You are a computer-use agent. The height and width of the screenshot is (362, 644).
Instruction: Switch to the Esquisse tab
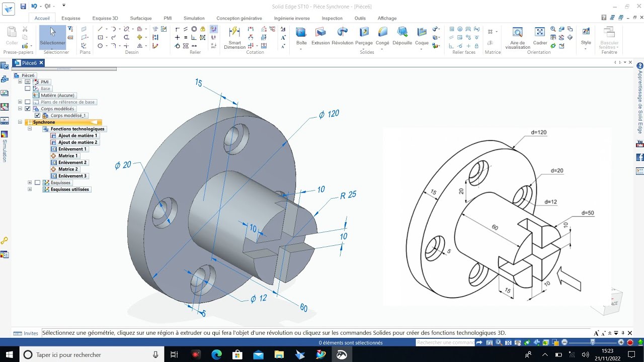71,18
